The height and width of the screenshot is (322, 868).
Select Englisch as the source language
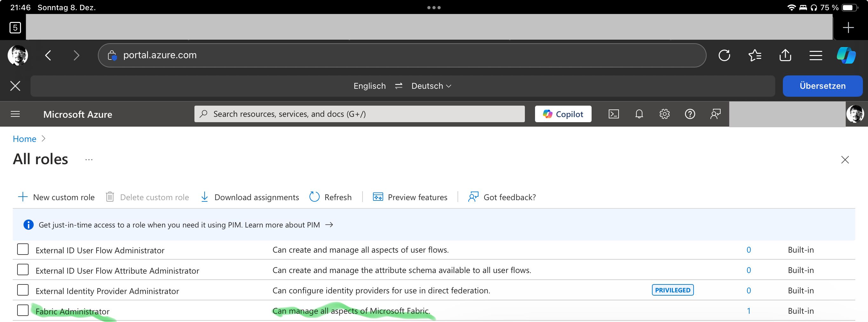pyautogui.click(x=369, y=86)
